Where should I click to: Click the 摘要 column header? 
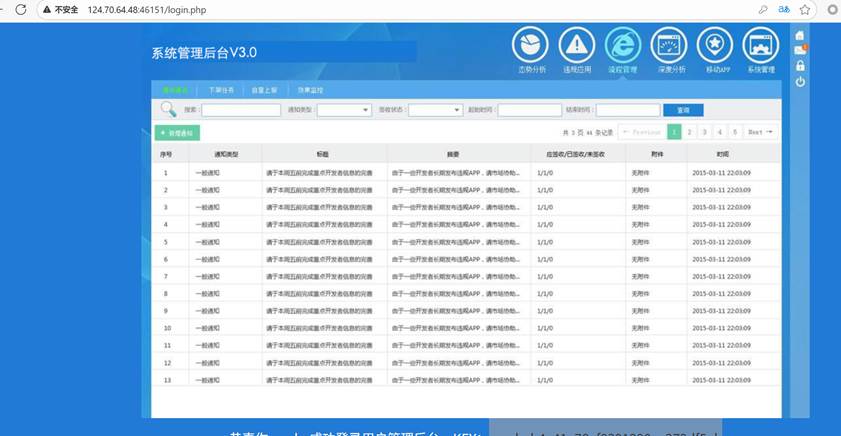click(453, 154)
